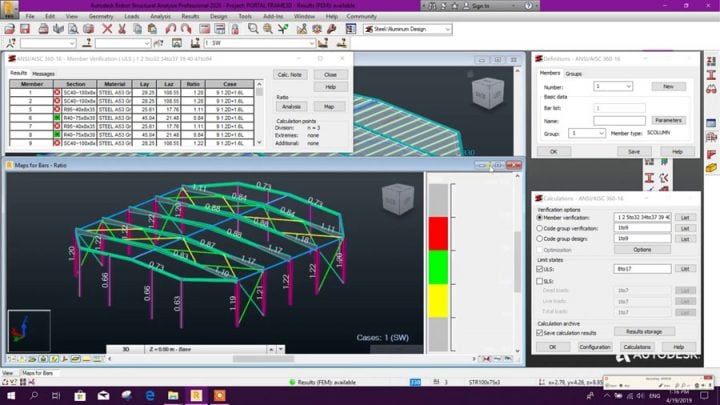Open Microsoft Edge from the taskbar
This screenshot has height=405, width=720.
(150, 395)
